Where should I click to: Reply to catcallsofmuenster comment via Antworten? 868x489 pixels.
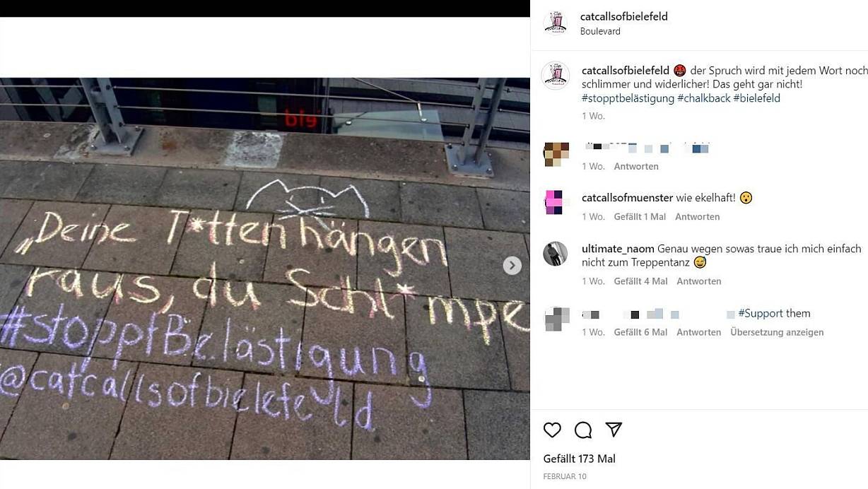[x=697, y=217]
